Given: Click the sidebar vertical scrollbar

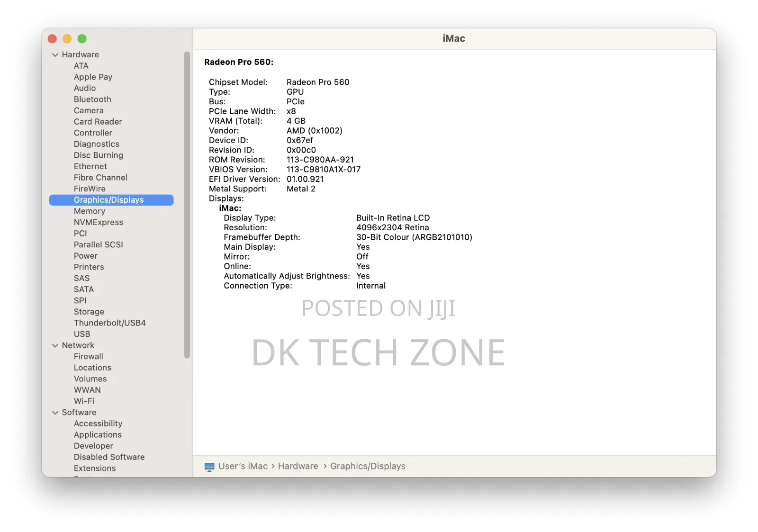Looking at the screenshot, I should tap(187, 205).
